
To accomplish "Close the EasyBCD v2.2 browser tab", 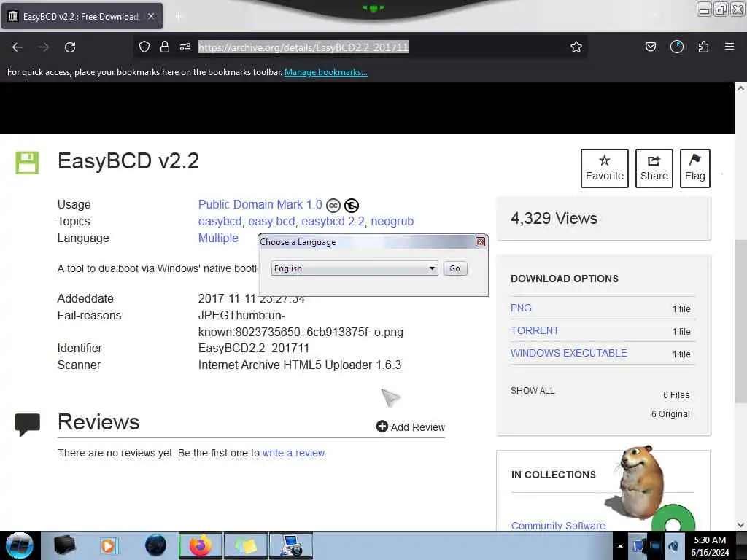I will (x=151, y=16).
